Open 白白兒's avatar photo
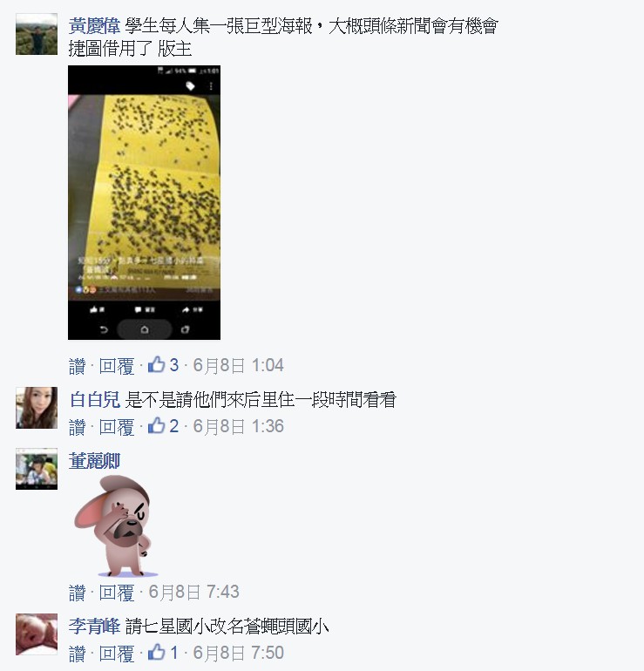 coord(37,408)
